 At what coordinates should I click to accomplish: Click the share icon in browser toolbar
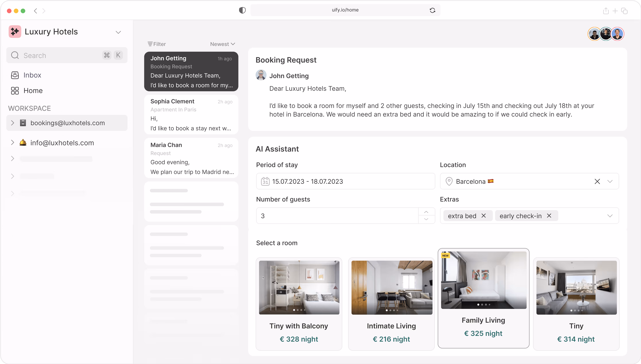(x=606, y=11)
